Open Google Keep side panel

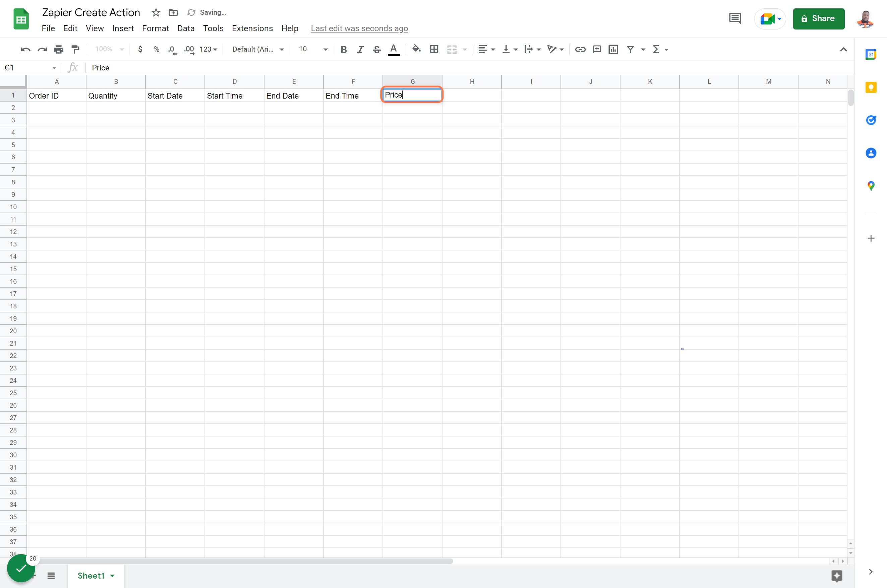click(871, 87)
